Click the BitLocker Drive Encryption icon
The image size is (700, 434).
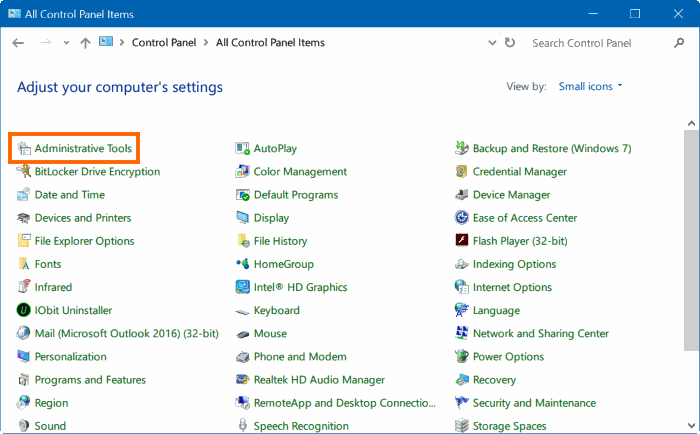point(24,171)
